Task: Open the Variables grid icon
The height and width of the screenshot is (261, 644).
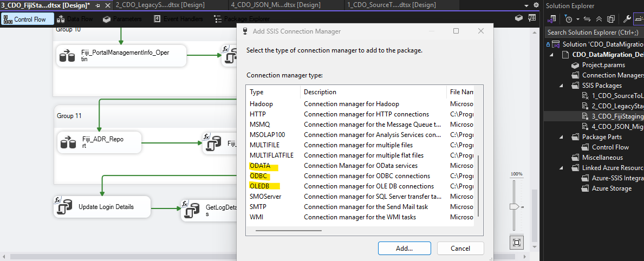Action: [532, 18]
